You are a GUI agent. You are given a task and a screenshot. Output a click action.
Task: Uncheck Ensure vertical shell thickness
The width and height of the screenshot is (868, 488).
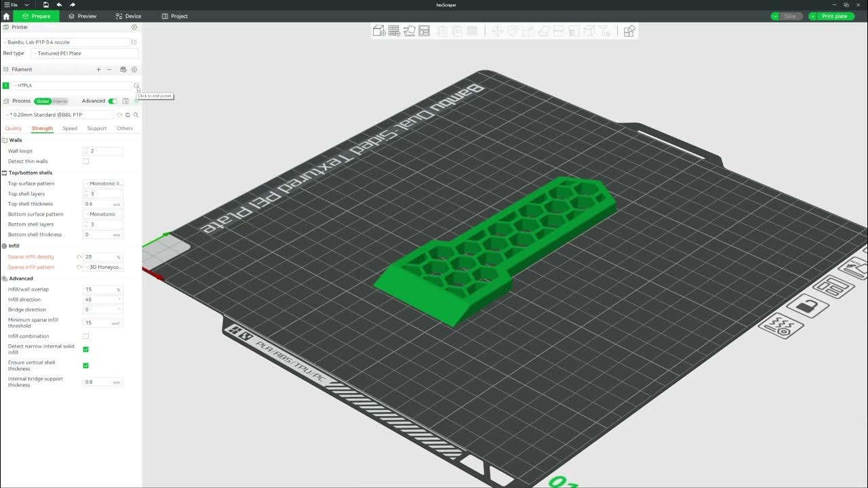pos(85,365)
